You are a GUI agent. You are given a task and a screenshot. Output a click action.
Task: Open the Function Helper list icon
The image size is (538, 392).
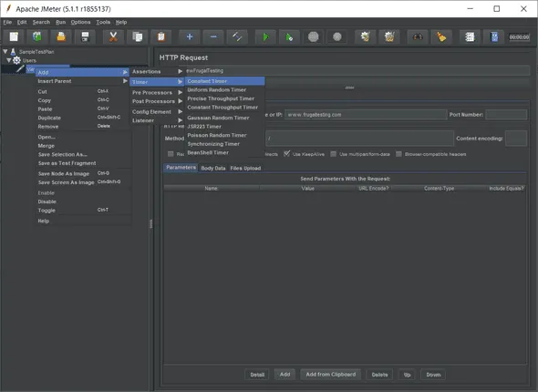point(470,36)
